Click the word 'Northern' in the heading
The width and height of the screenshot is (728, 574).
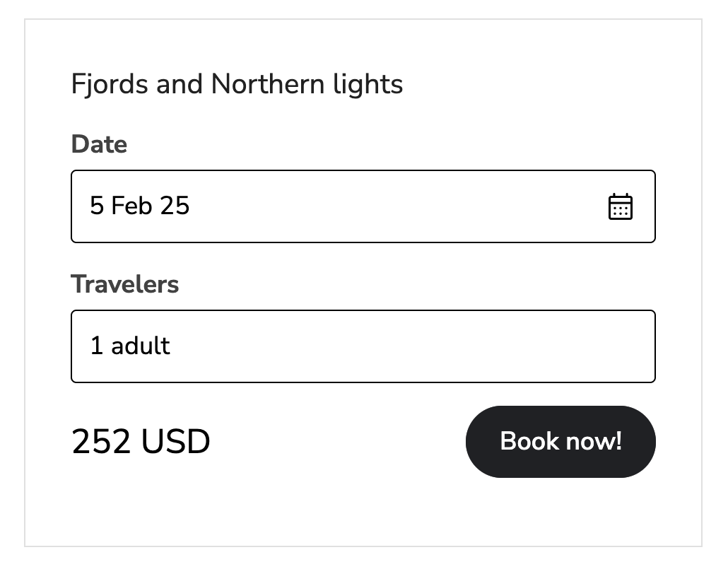click(267, 85)
